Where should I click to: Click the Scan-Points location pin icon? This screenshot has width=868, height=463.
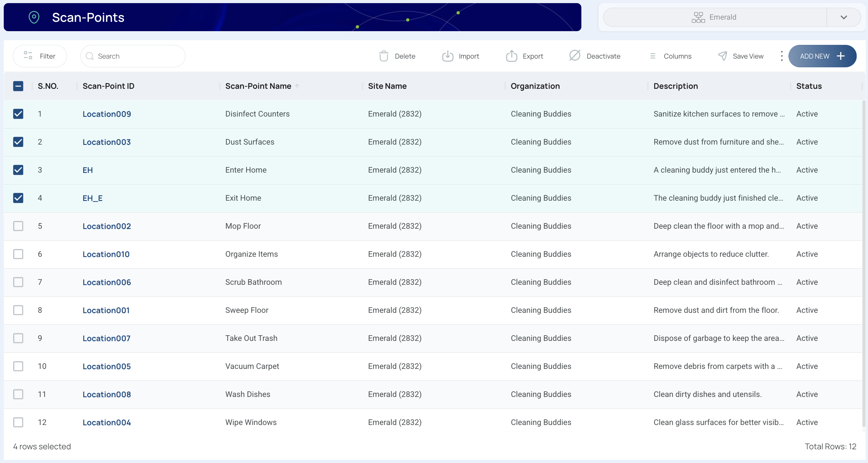[34, 17]
